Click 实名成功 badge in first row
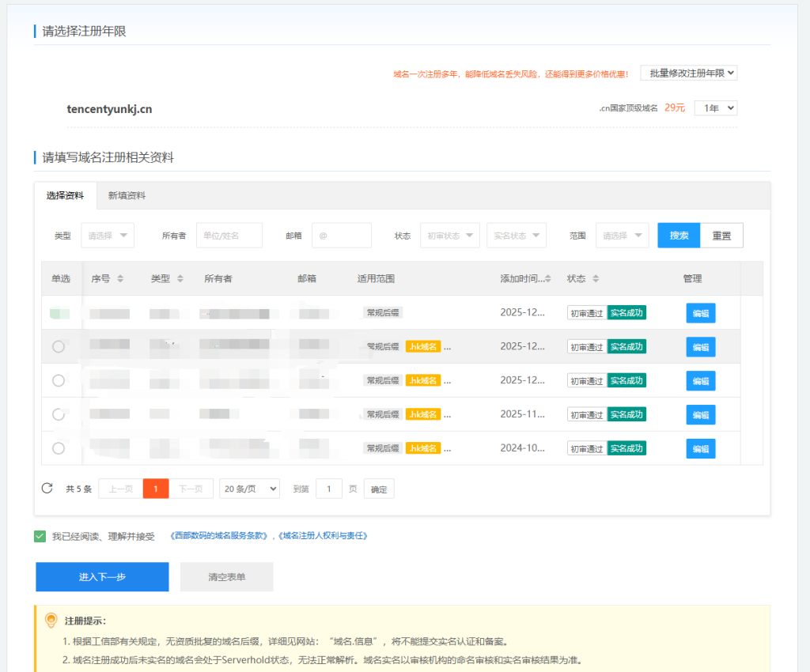Viewport: 810px width, 672px height. [626, 312]
